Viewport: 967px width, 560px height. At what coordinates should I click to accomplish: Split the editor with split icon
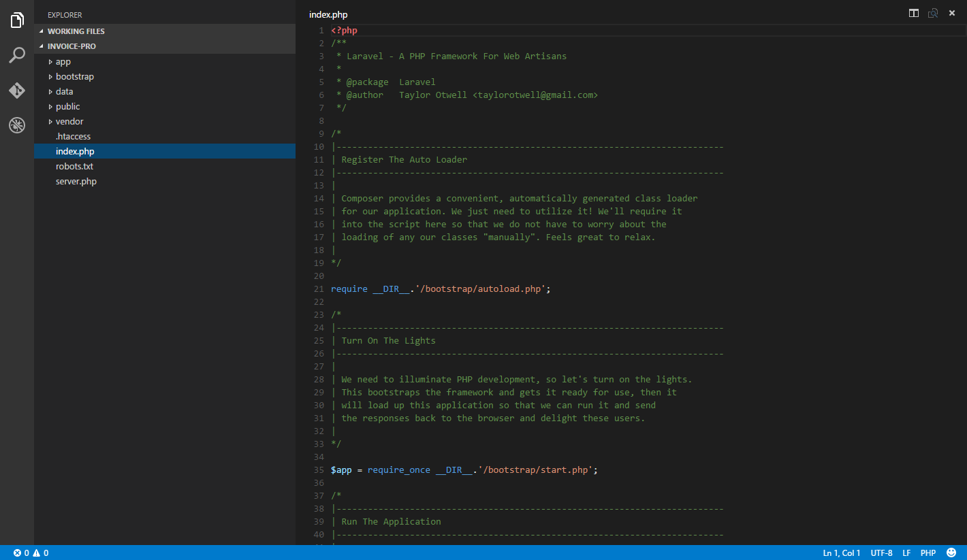(914, 13)
